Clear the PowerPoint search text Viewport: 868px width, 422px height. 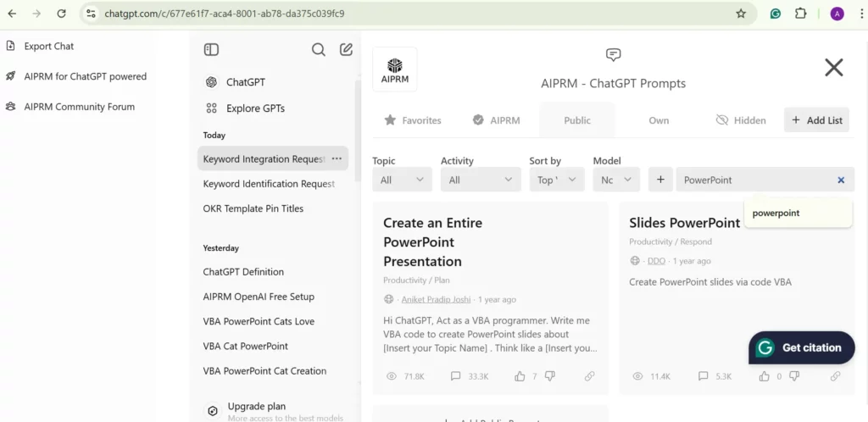pos(841,180)
